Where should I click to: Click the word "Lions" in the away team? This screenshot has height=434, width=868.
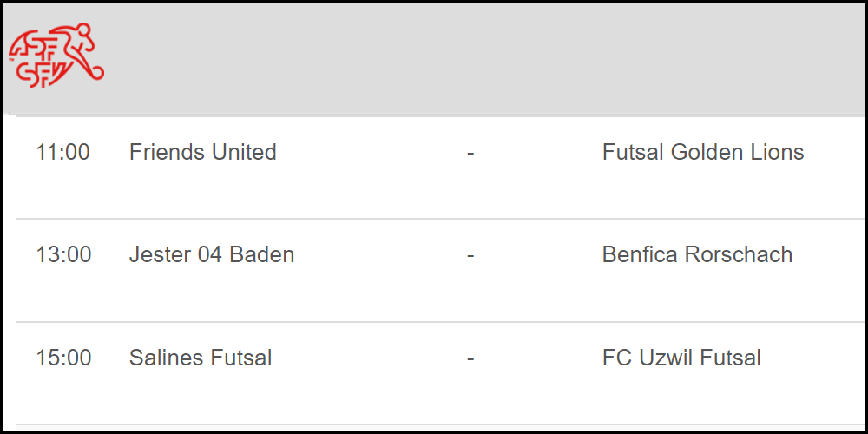point(777,153)
